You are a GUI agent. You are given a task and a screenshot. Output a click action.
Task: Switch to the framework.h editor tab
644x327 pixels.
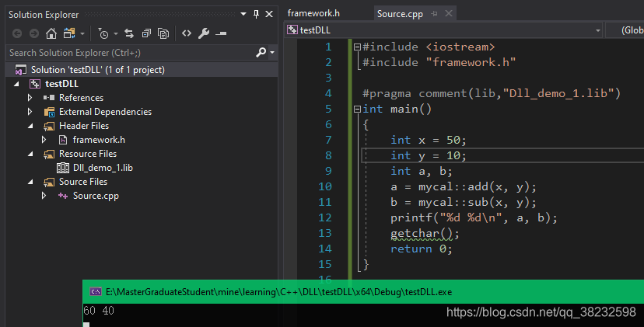tap(313, 13)
